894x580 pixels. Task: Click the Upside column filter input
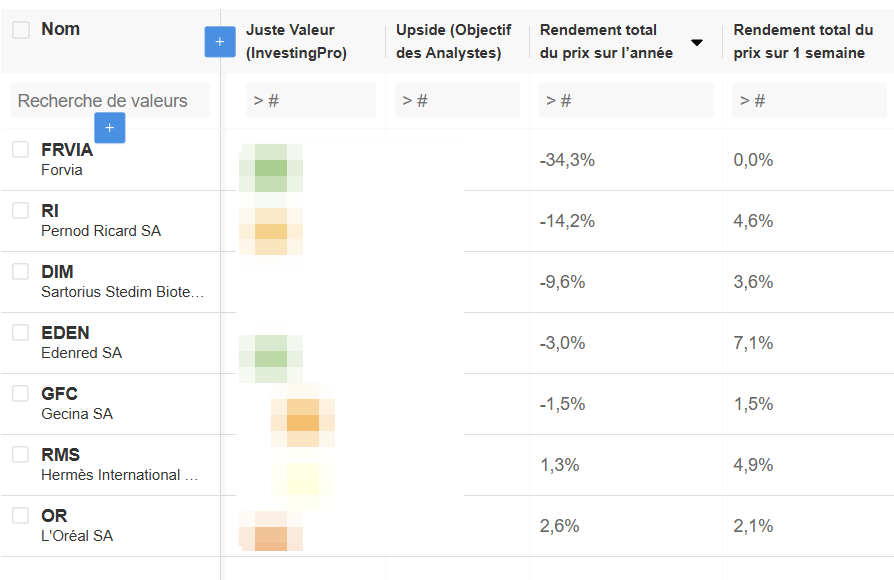click(457, 101)
